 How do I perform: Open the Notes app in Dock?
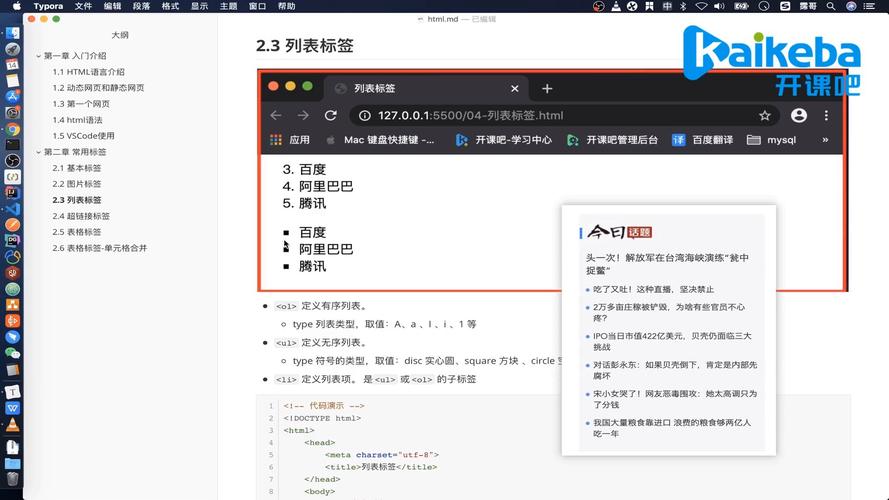tap(12, 80)
